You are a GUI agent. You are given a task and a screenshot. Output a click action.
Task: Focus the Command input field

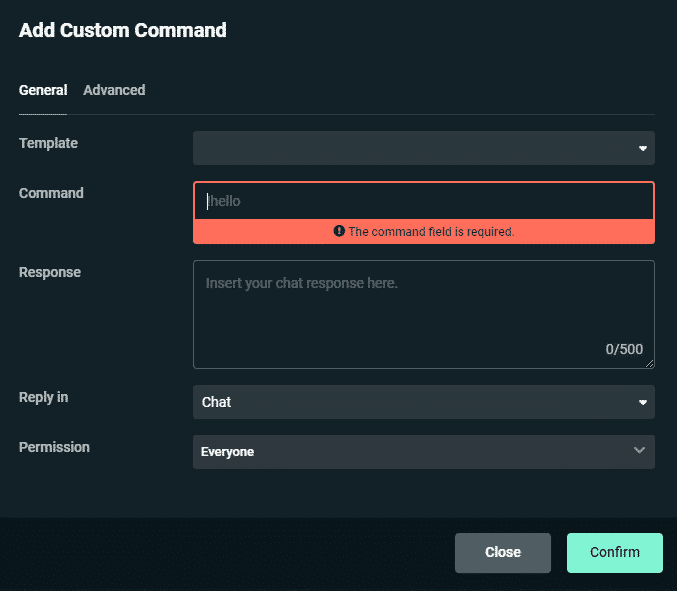pos(424,201)
